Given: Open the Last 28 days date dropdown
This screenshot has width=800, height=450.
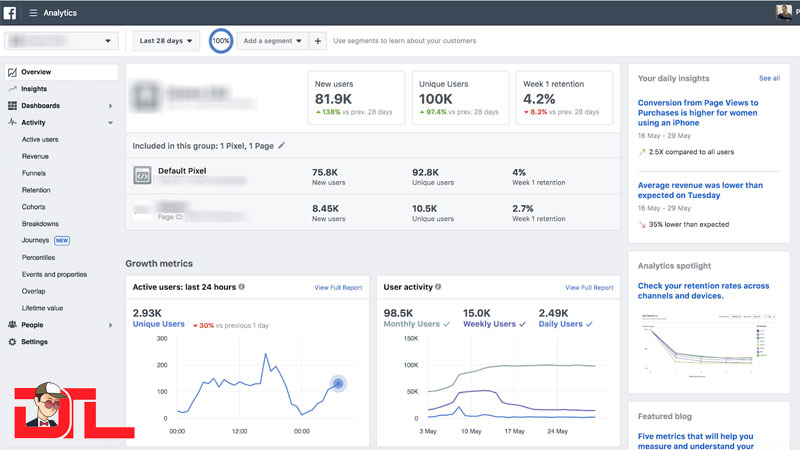Looking at the screenshot, I should pyautogui.click(x=165, y=41).
